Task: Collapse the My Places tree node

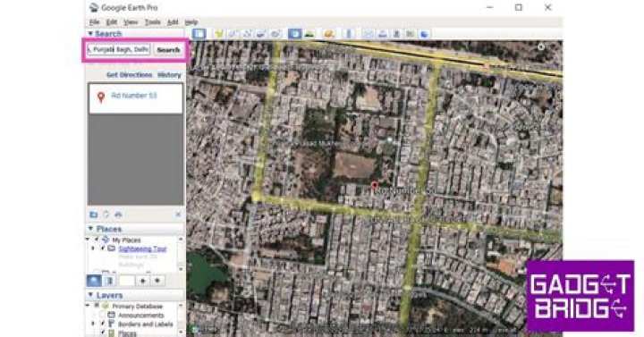Action: coord(88,239)
